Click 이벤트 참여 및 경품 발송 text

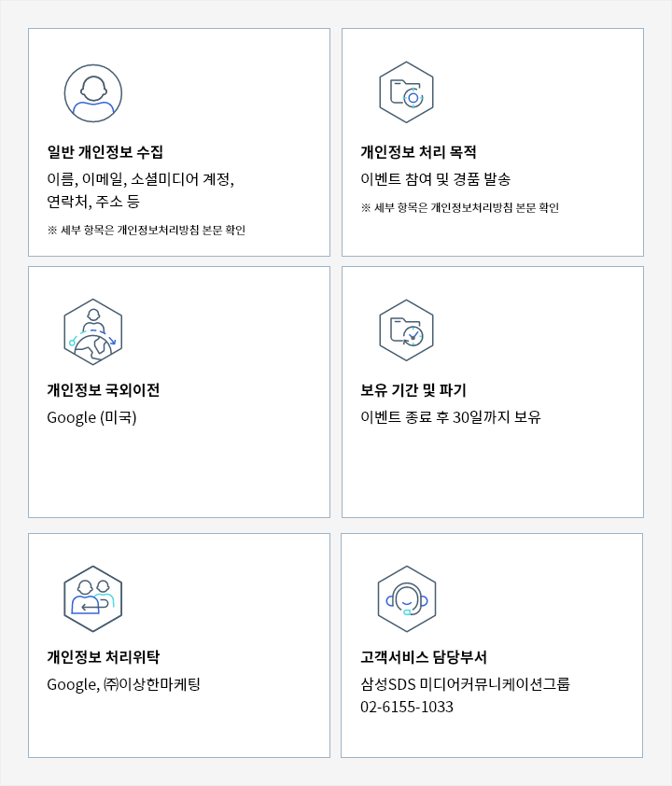pos(436,179)
